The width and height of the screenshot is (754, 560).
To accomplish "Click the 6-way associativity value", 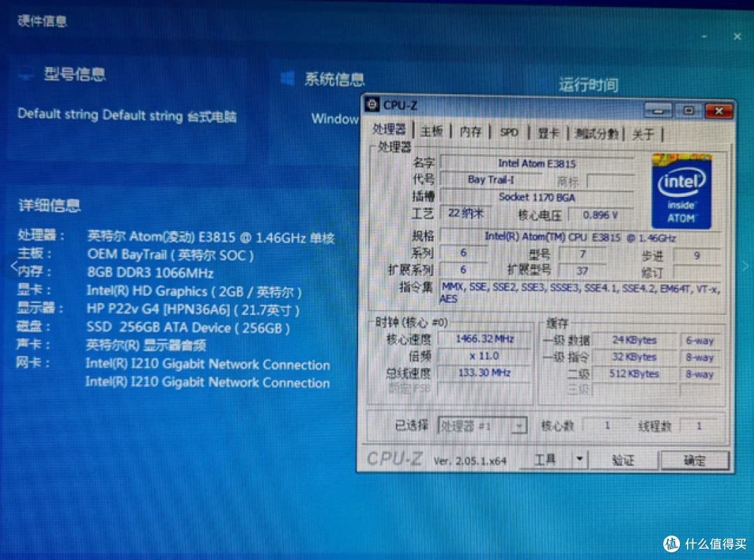I will click(700, 341).
